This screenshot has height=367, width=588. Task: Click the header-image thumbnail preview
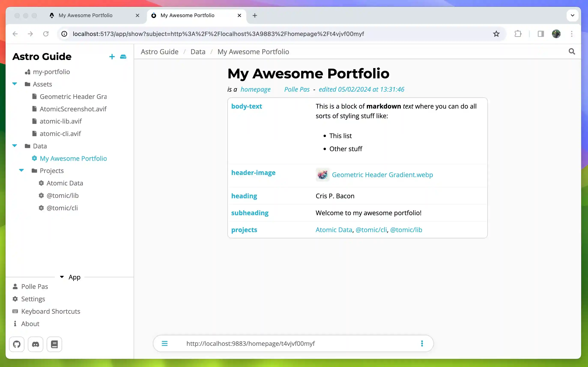click(322, 175)
